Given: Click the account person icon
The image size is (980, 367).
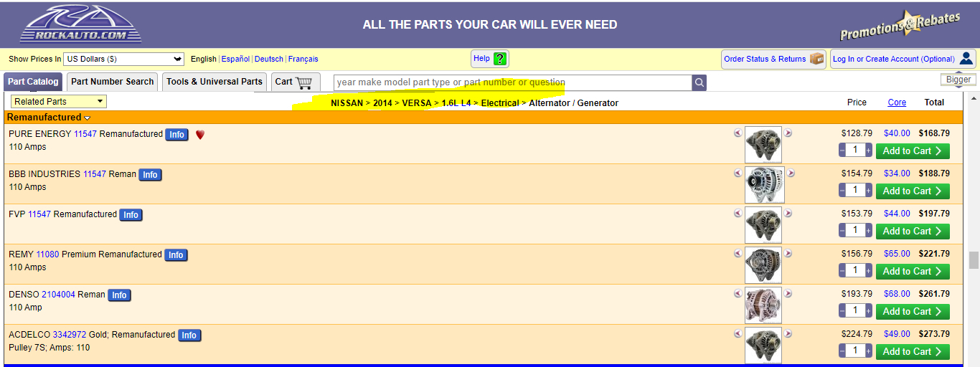Looking at the screenshot, I should tap(966, 59).
